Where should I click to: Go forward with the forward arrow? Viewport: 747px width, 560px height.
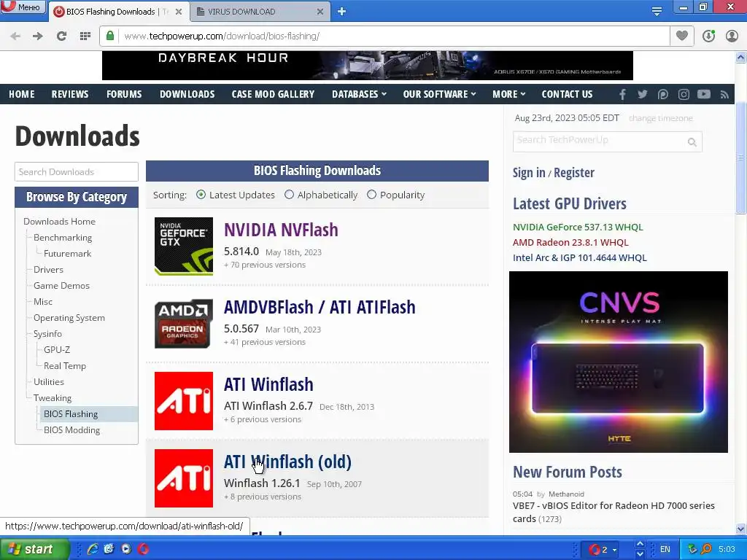(38, 36)
